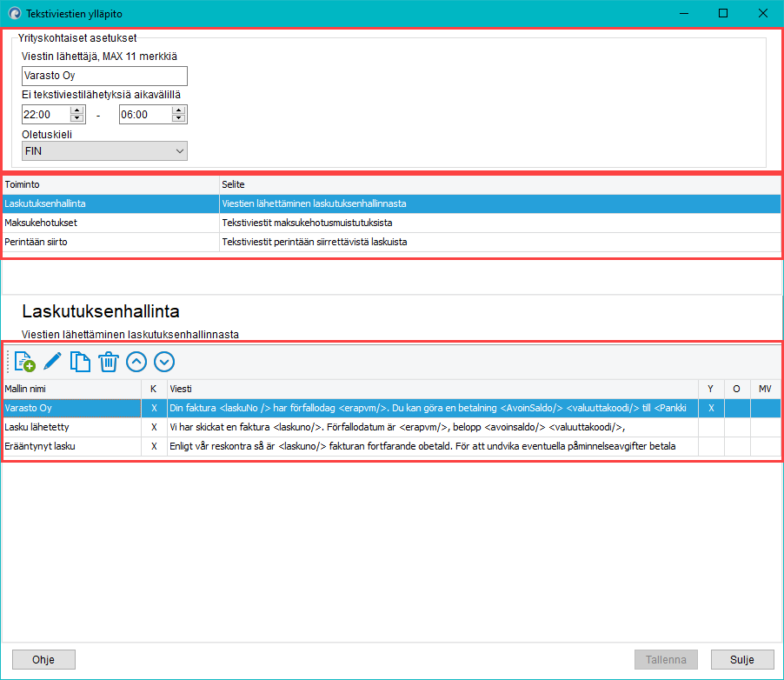Click the Y column header
784x680 pixels.
(x=711, y=389)
